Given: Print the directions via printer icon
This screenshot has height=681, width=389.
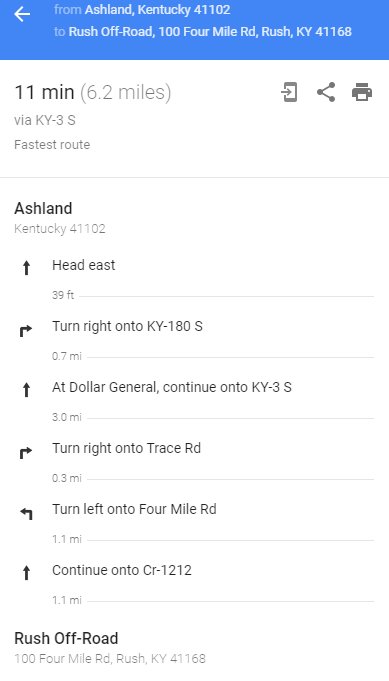Looking at the screenshot, I should [x=362, y=92].
